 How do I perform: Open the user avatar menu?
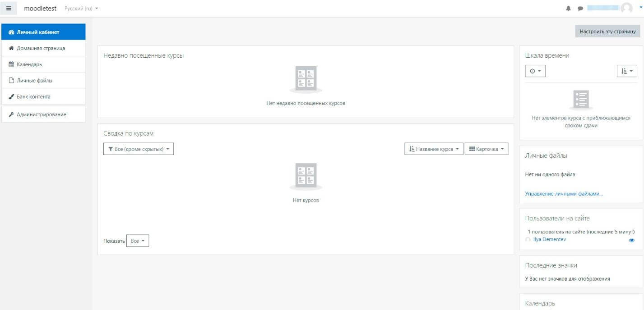[x=626, y=8]
